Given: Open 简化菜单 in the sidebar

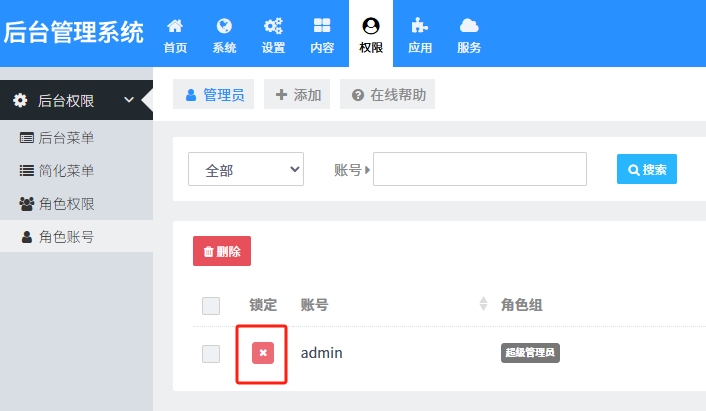Looking at the screenshot, I should pos(66,171).
